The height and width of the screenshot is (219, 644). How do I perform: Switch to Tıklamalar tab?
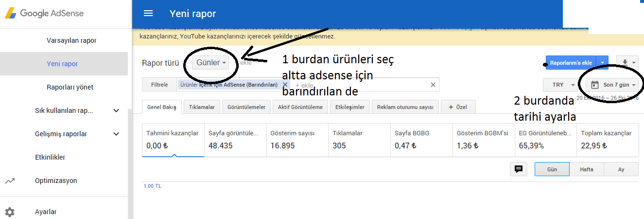pyautogui.click(x=202, y=107)
